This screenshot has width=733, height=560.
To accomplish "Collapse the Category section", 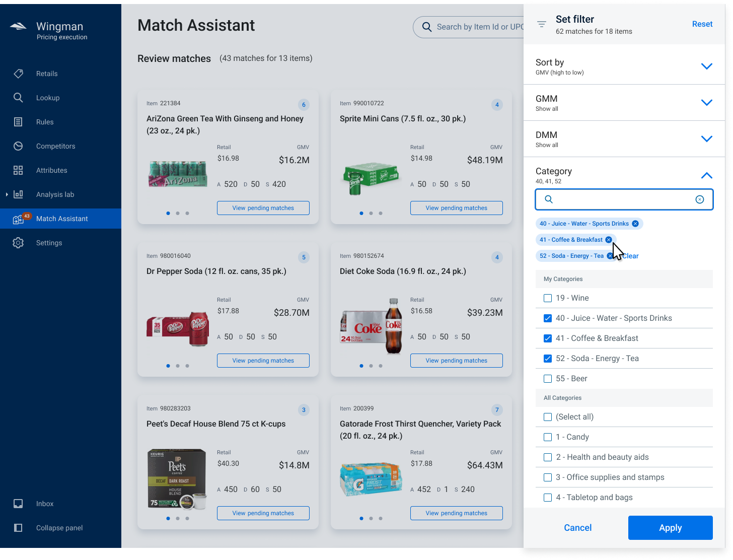I will 706,175.
